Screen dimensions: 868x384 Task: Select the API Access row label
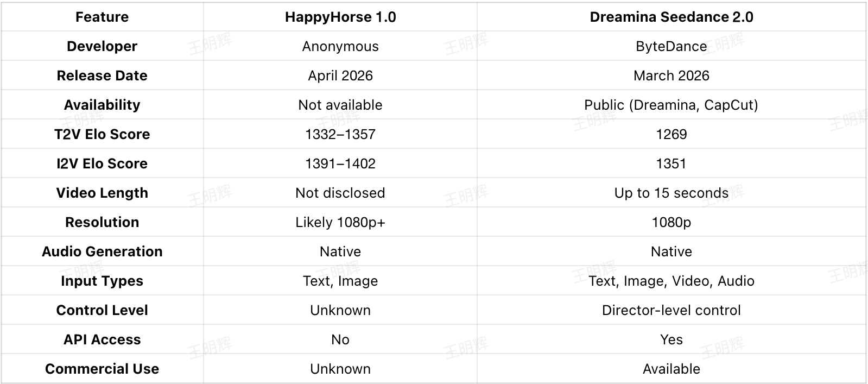click(x=102, y=339)
